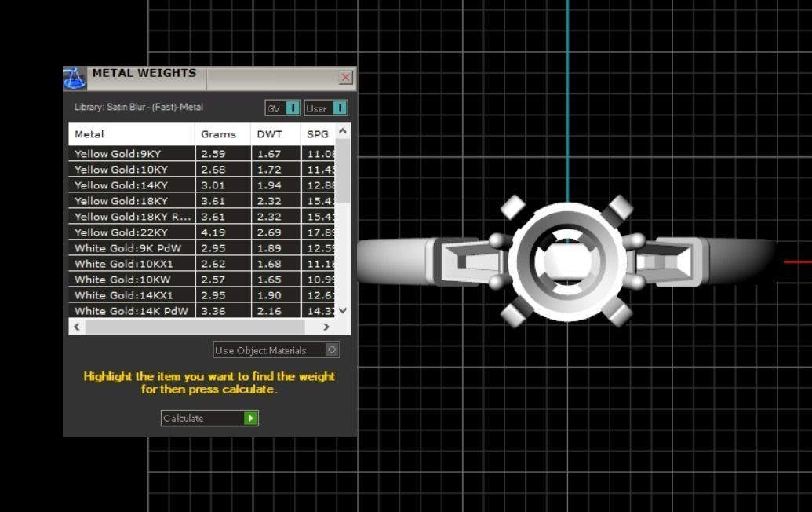Close the Metal Weights panel
Image resolution: width=812 pixels, height=512 pixels.
[x=345, y=78]
